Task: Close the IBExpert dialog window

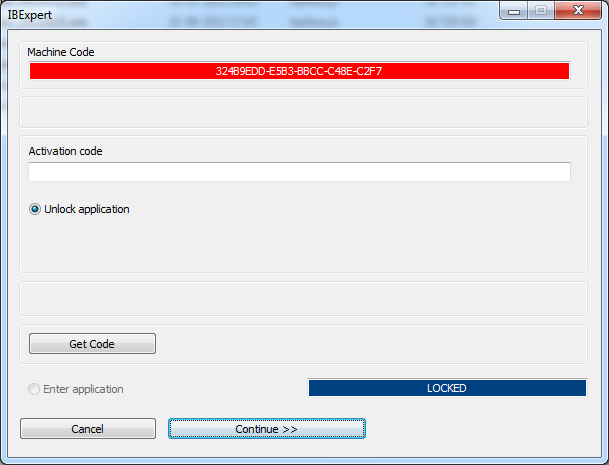Action: pos(578,10)
